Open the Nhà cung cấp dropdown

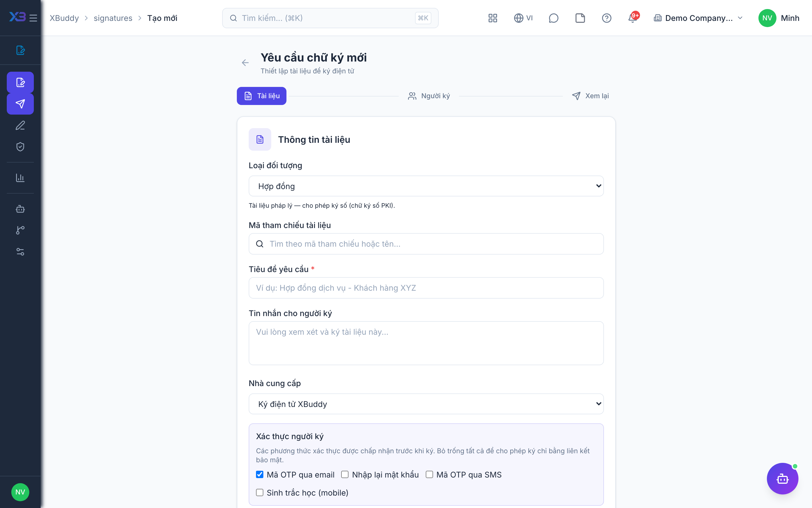pyautogui.click(x=426, y=404)
